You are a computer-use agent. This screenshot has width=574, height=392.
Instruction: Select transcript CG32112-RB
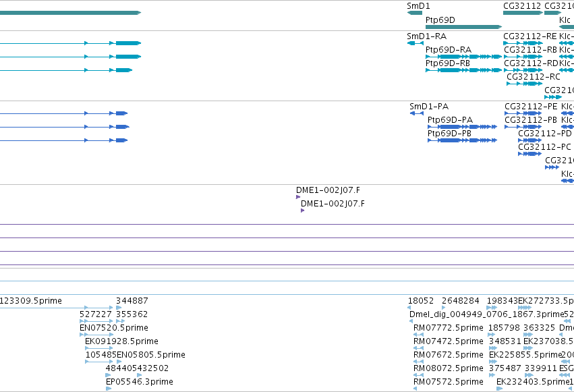coord(530,50)
